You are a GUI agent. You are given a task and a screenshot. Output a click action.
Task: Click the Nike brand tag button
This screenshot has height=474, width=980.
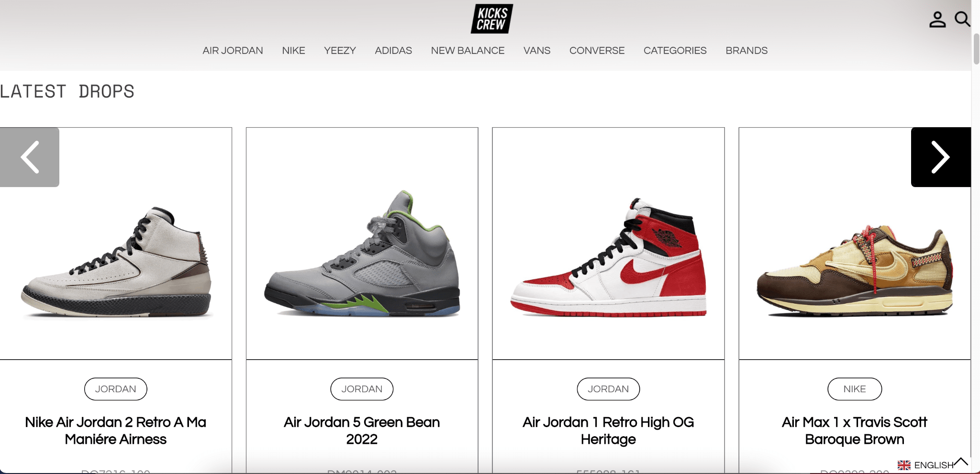coord(855,389)
